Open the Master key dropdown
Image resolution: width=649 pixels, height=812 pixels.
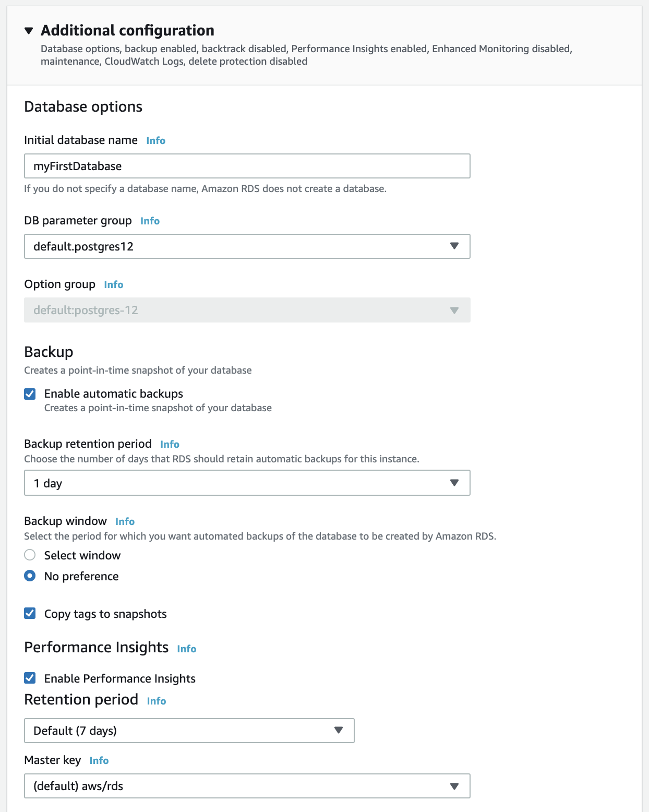coord(247,786)
